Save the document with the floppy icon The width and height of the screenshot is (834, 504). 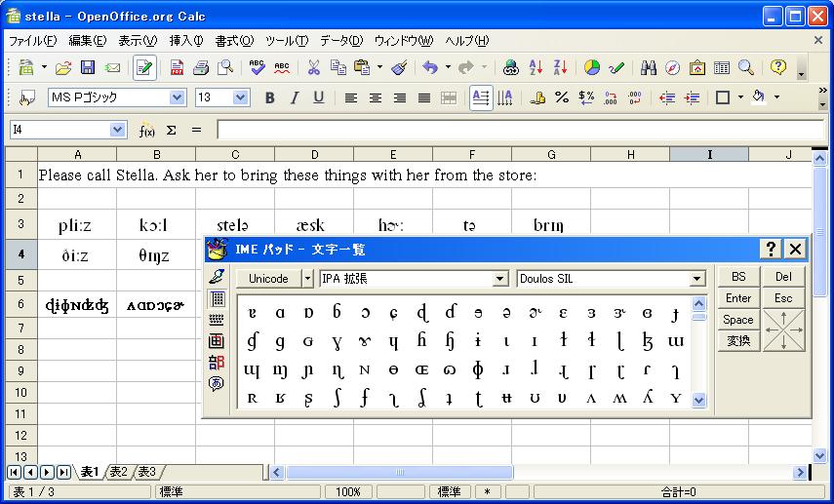[87, 67]
